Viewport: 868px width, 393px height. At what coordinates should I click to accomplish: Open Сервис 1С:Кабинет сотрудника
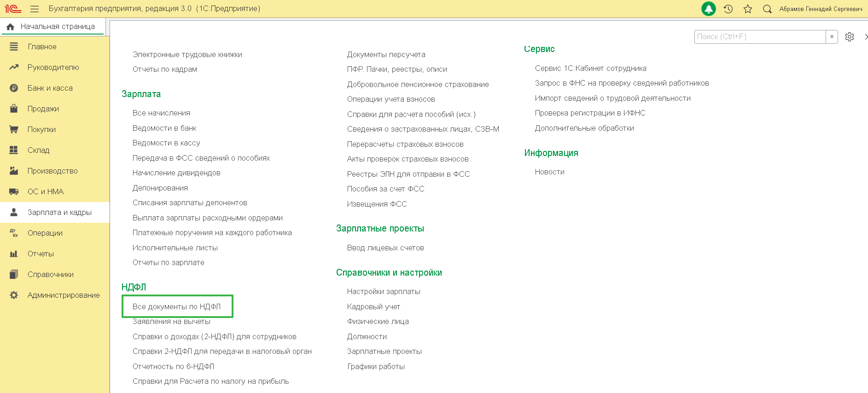click(x=591, y=68)
